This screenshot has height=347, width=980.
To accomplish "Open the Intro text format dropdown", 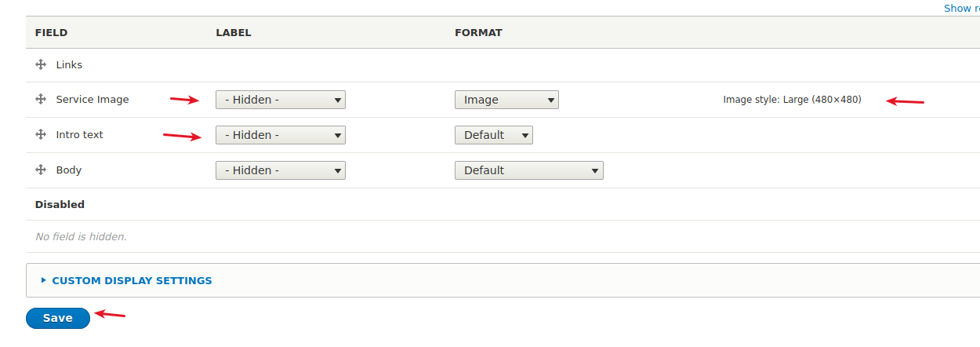I will [493, 135].
